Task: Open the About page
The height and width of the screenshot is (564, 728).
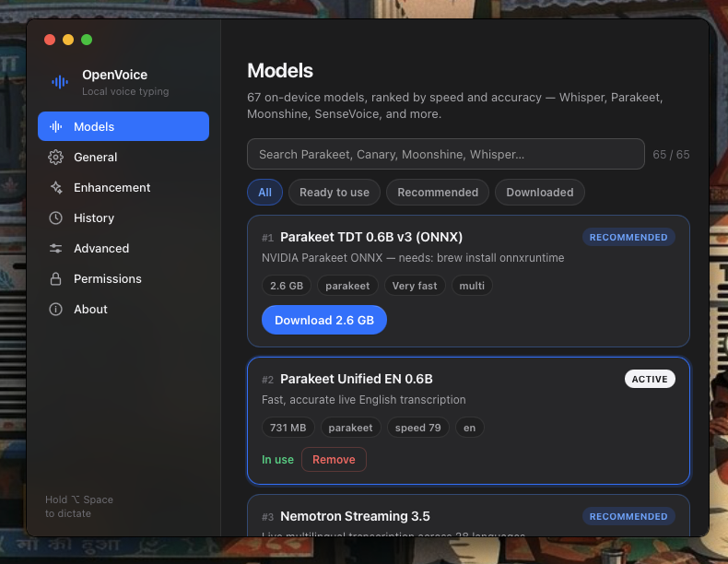Action: 123,309
